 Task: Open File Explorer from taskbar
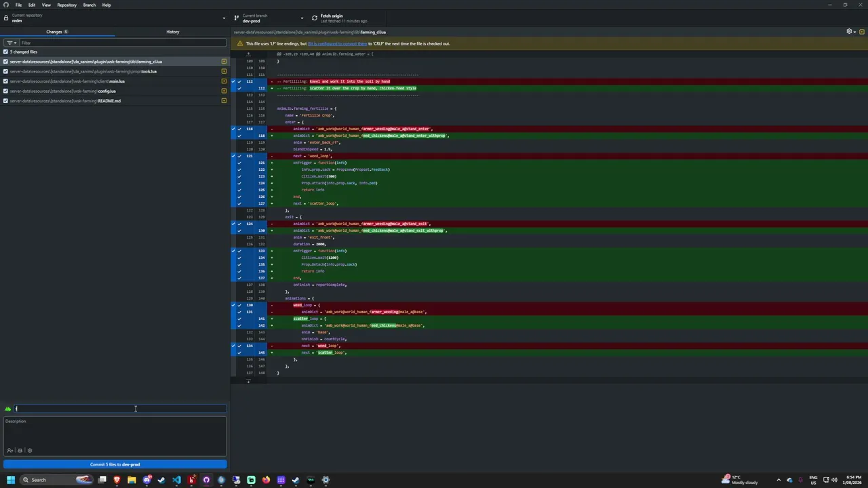point(132,480)
